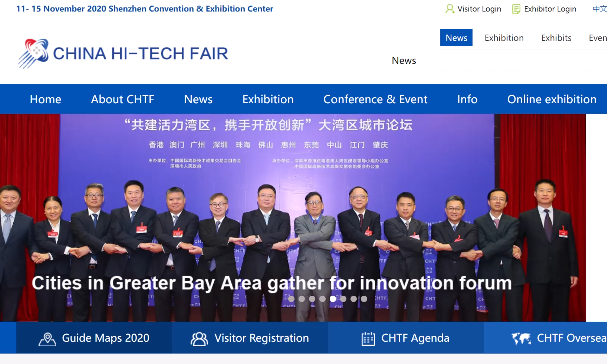This screenshot has height=364, width=607.
Task: Click the Visitor Registration people icon
Action: click(x=199, y=339)
